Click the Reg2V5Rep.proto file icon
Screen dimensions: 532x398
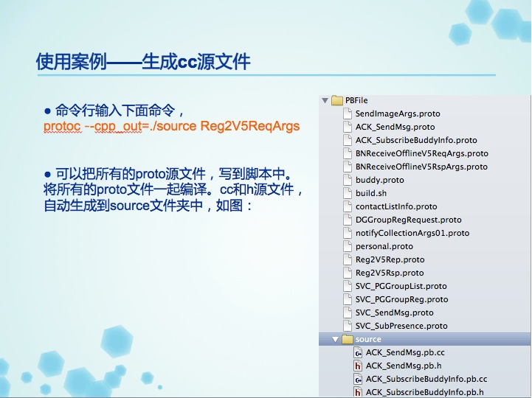click(x=348, y=259)
